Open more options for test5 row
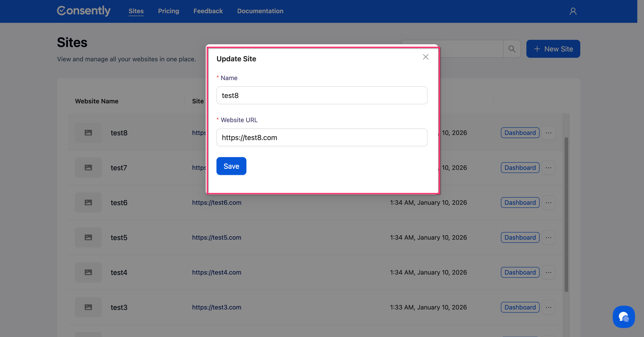The height and width of the screenshot is (337, 644). point(549,237)
